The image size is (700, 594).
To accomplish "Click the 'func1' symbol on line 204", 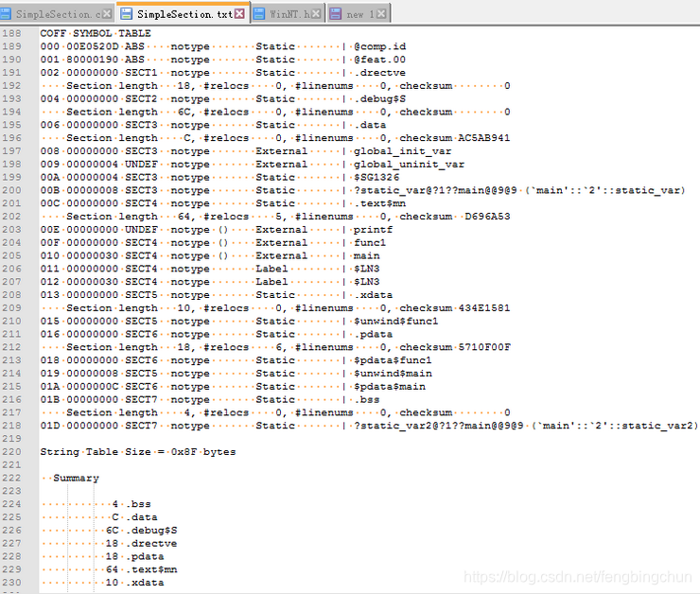I will [x=370, y=242].
